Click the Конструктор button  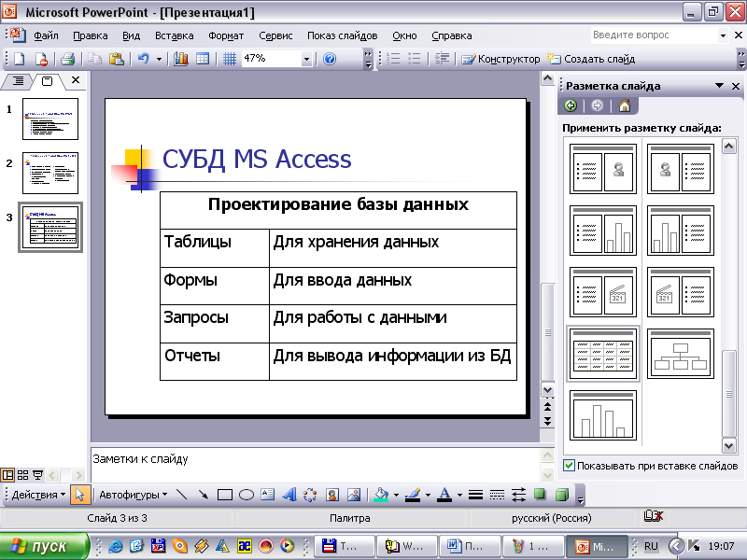click(x=501, y=59)
